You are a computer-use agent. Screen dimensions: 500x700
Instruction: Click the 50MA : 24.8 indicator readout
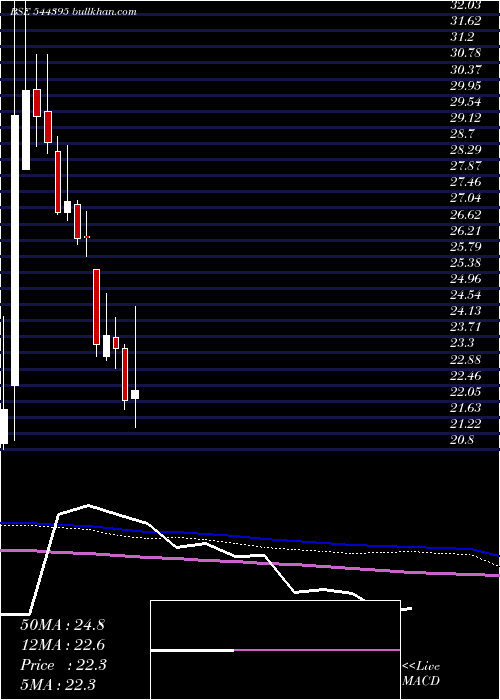click(62, 625)
